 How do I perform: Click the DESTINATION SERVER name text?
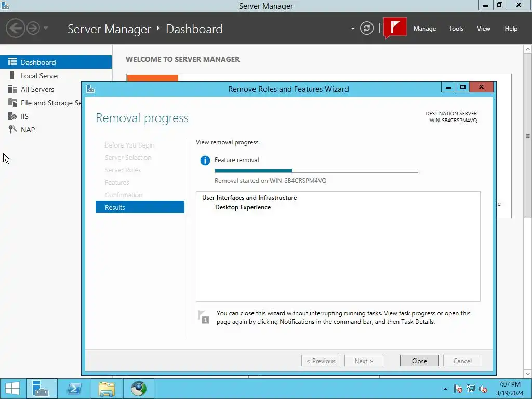coord(453,120)
